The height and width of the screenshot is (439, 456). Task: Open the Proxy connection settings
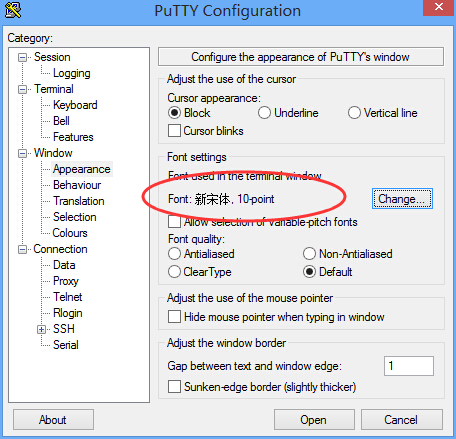coord(66,281)
